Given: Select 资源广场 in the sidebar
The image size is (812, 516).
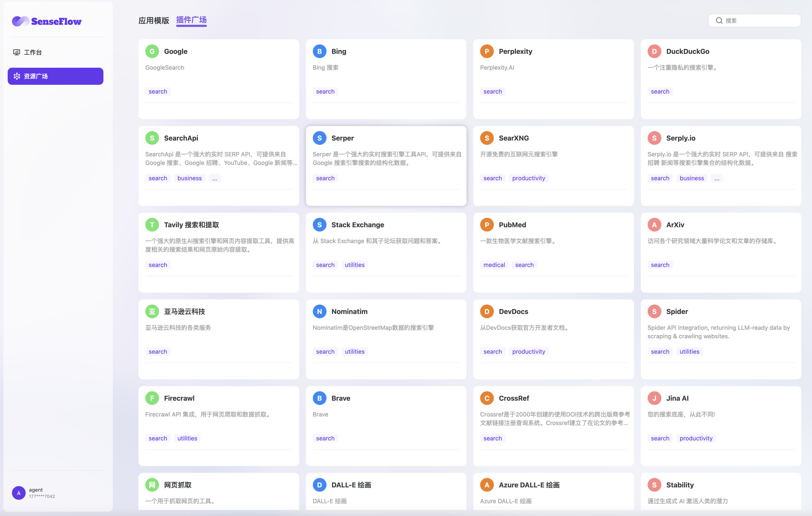Looking at the screenshot, I should pos(56,76).
